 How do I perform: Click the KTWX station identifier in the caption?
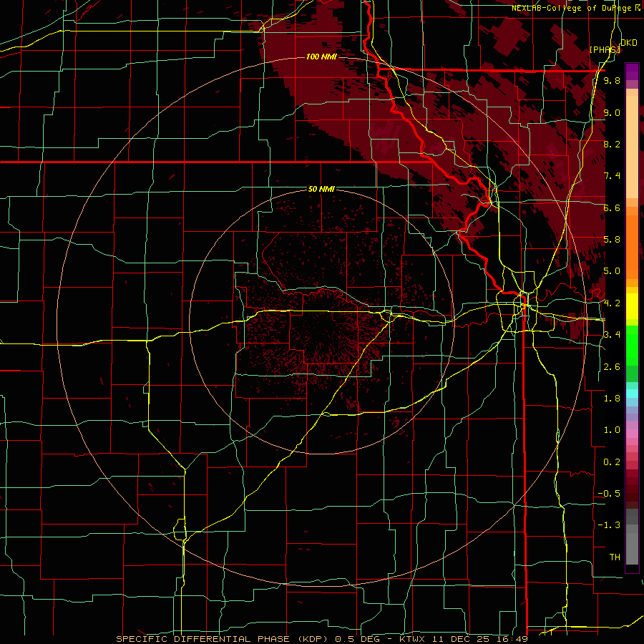(x=412, y=639)
